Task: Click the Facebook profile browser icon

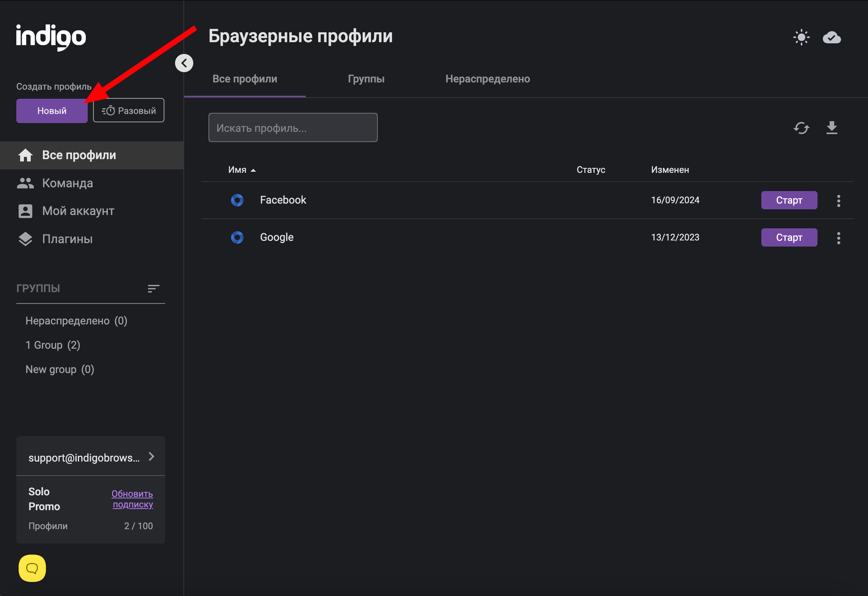Action: [237, 200]
